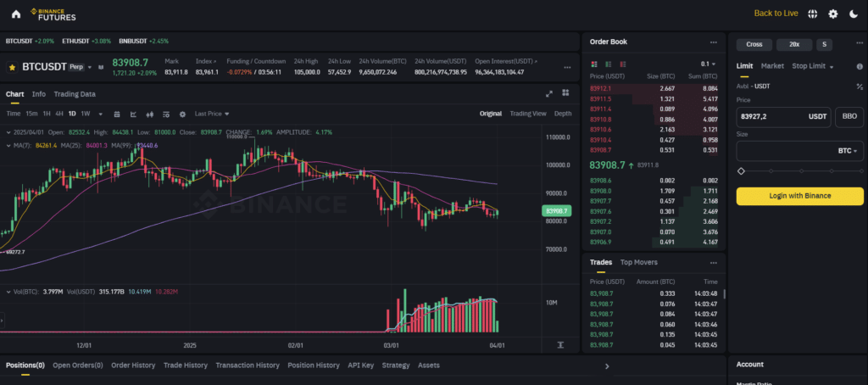
Task: Switch chart to Trading View mode
Action: pos(527,114)
